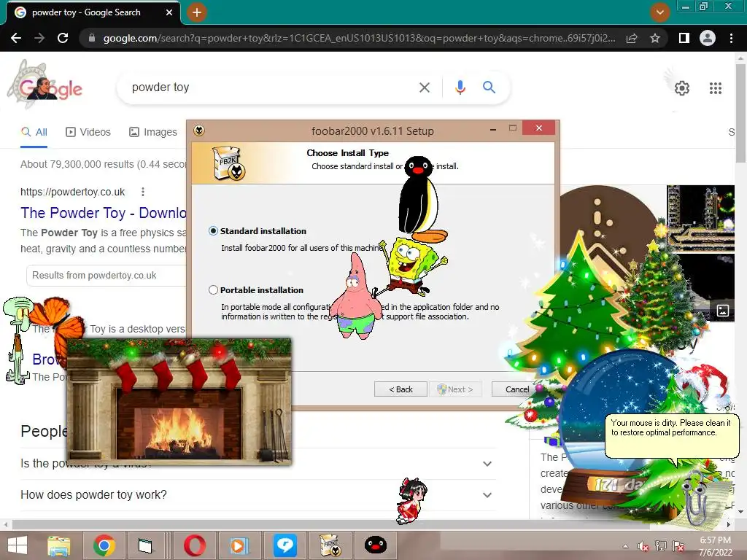747x560 pixels.
Task: Click the image icon on knowledge panel
Action: point(723,311)
